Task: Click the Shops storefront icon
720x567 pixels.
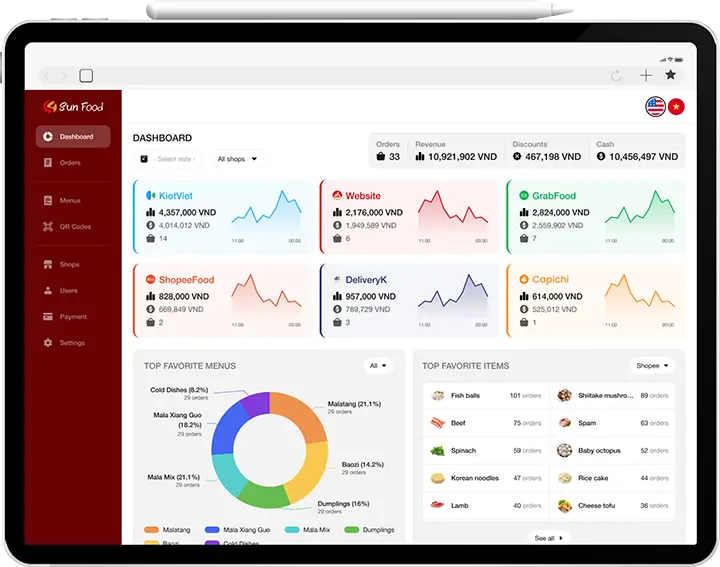Action: (48, 265)
